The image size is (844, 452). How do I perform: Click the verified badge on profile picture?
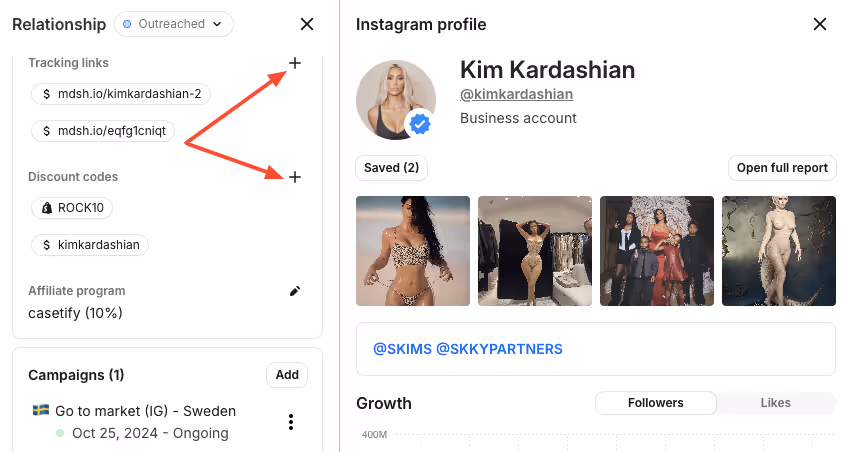(x=420, y=124)
